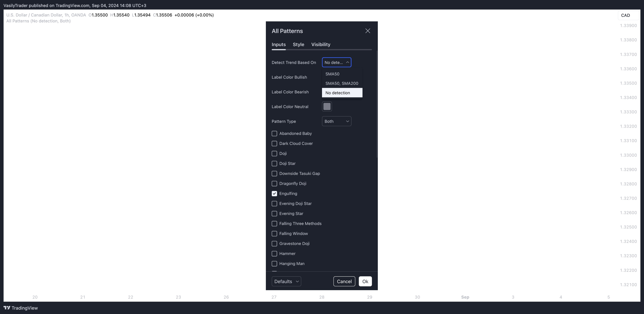This screenshot has height=314, width=644.
Task: Tick the Dark Cloud Cover checkbox
Action: coord(274,144)
